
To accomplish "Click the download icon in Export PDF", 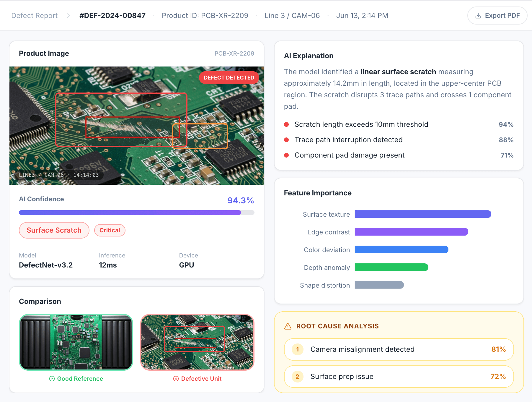I will coord(478,16).
